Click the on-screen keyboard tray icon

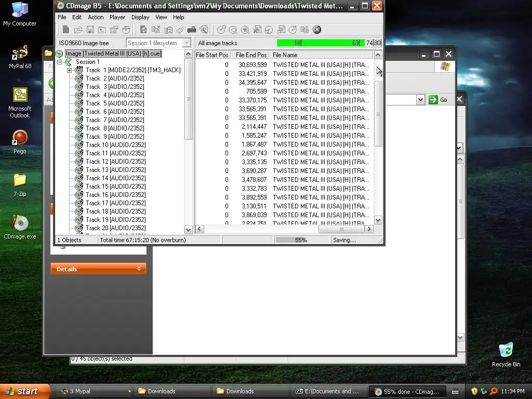[x=455, y=392]
